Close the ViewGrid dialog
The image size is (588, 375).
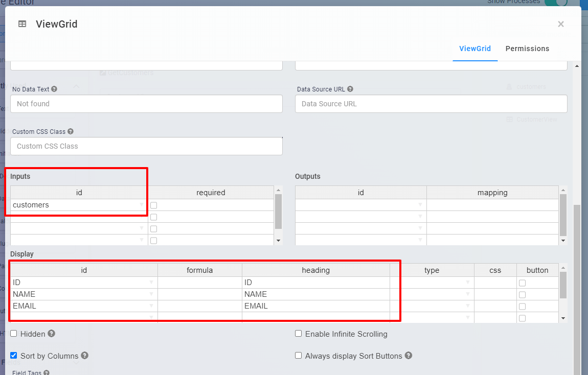pos(561,24)
